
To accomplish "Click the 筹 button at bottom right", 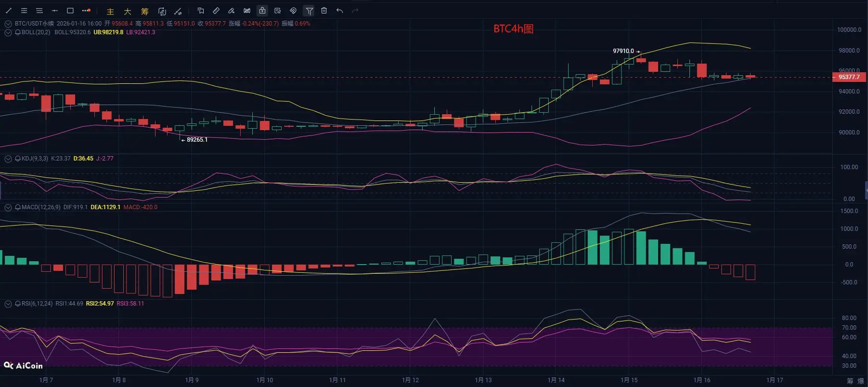I will point(850,381).
